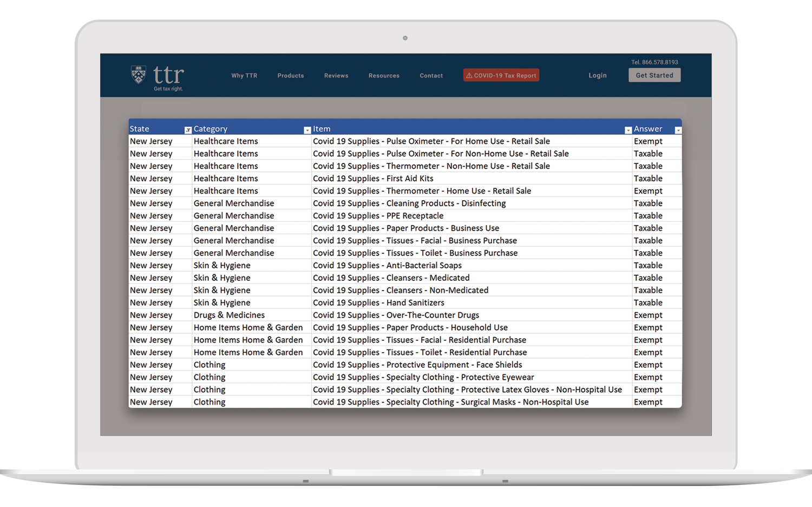Open the State column filter dropdown

[188, 130]
